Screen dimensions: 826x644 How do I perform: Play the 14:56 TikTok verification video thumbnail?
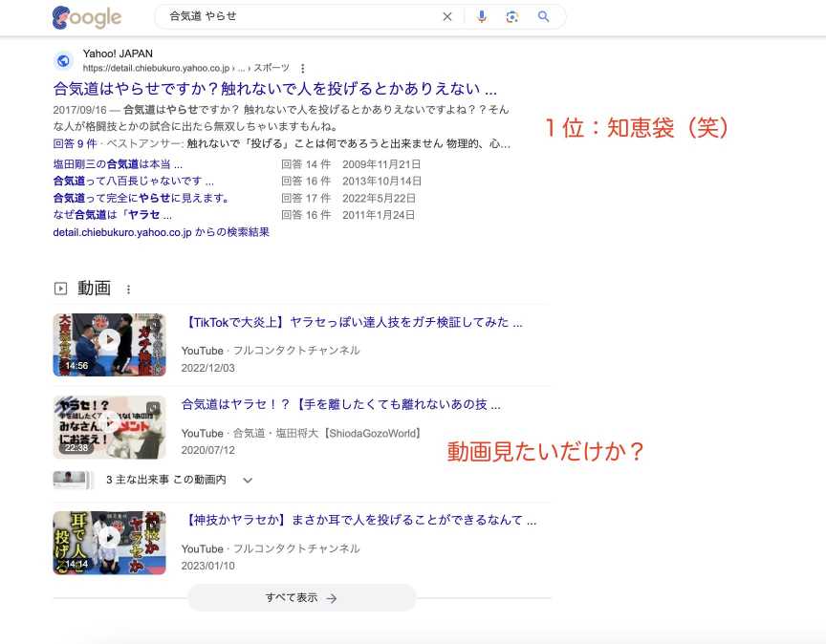click(110, 345)
